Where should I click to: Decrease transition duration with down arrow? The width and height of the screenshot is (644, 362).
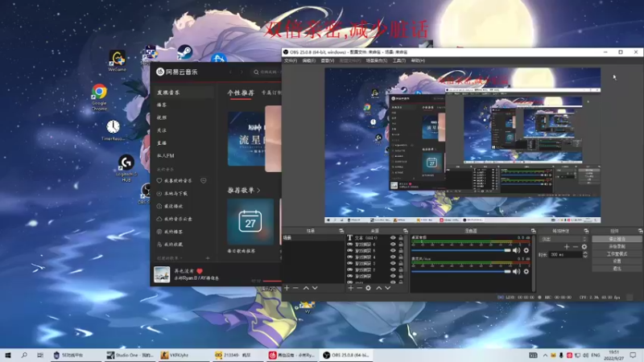coord(585,257)
